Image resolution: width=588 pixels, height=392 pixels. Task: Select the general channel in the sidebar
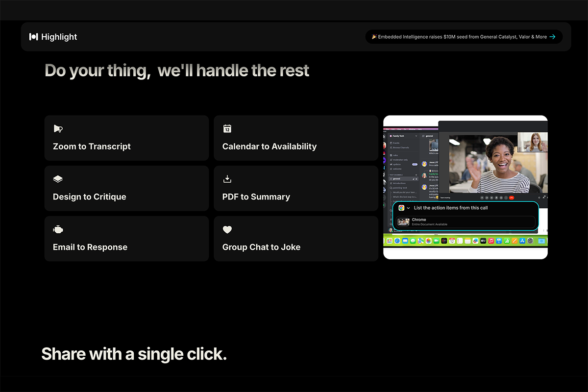click(x=397, y=179)
